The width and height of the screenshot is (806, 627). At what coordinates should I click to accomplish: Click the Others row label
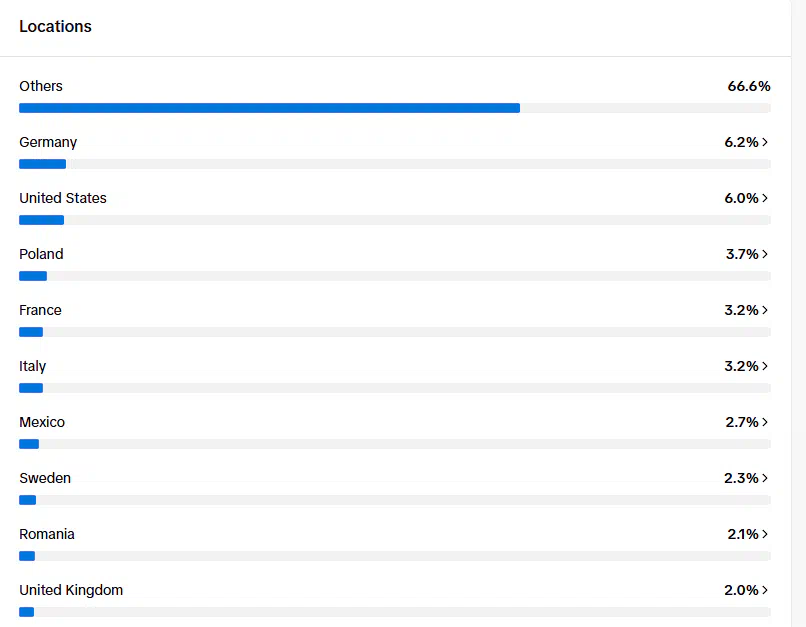(x=41, y=86)
